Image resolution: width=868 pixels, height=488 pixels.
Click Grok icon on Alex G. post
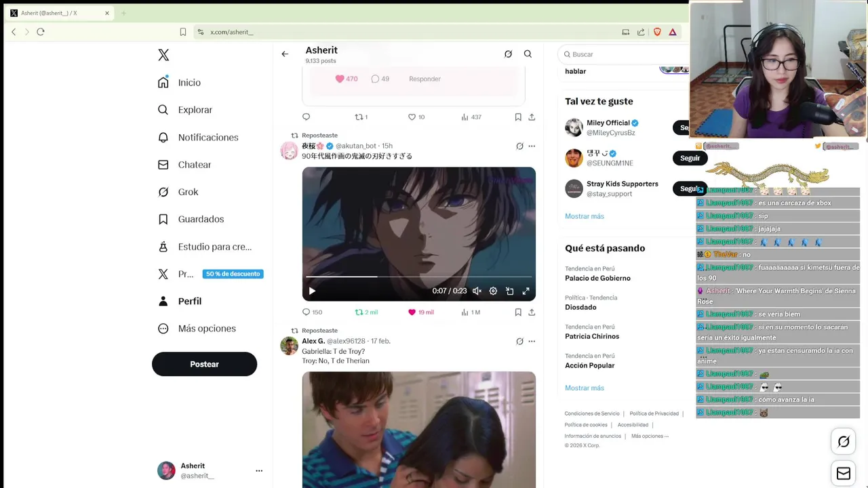click(x=519, y=341)
